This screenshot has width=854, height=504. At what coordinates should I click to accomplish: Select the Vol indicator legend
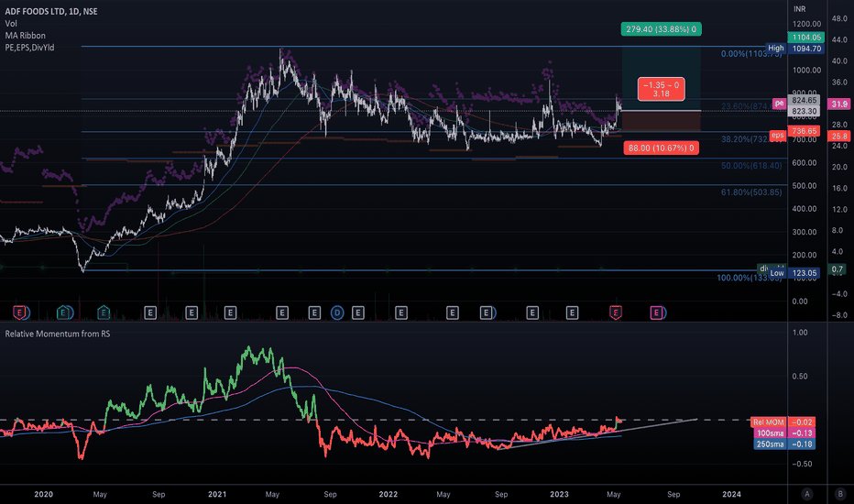pos(11,24)
